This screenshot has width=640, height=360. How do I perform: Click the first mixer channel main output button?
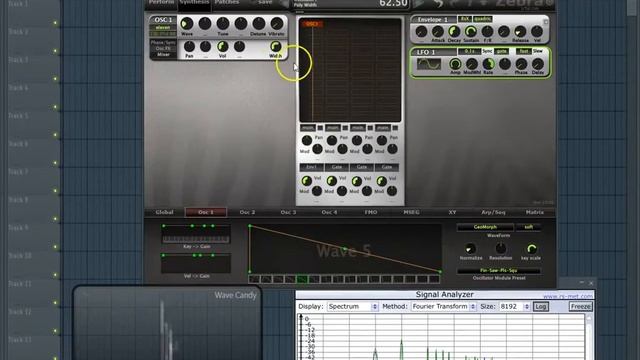tap(308, 128)
